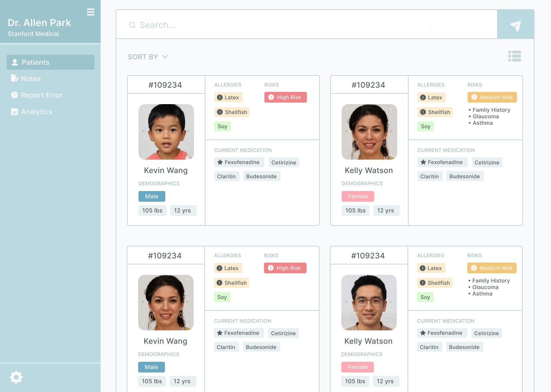
Task: Click the High Risk badge on boy-photo Kevin Wang card
Action: (285, 97)
